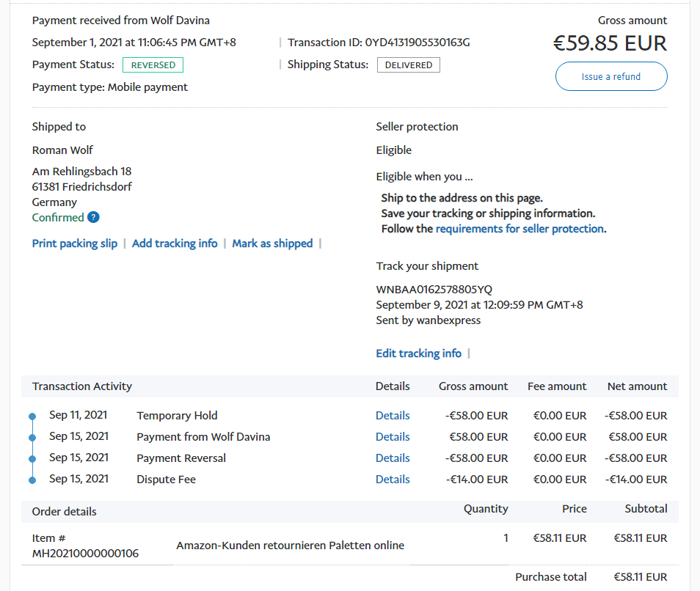Click Edit tracking info link
Screen dimensions: 700x591
tap(418, 353)
